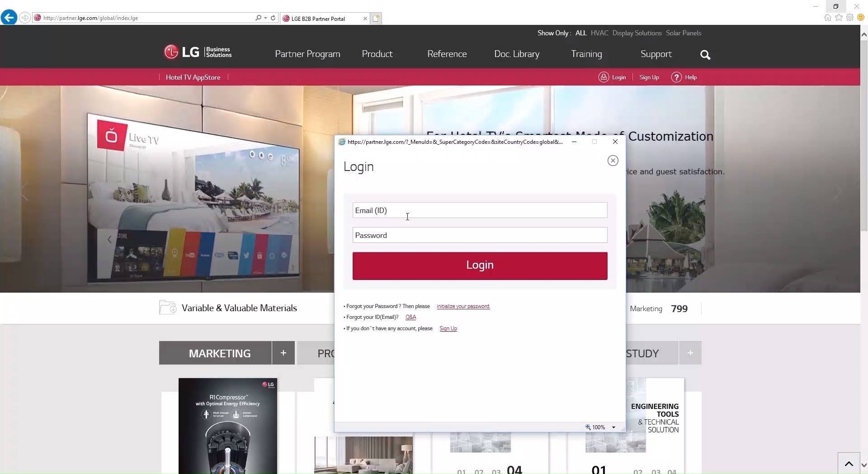Click the page scrollbar down arrow
The image size is (868, 474).
(x=864, y=465)
